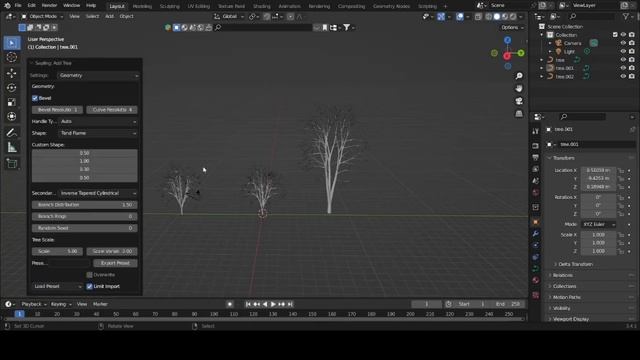
Task: Uncheck the Bevel checkbox
Action: click(x=35, y=98)
